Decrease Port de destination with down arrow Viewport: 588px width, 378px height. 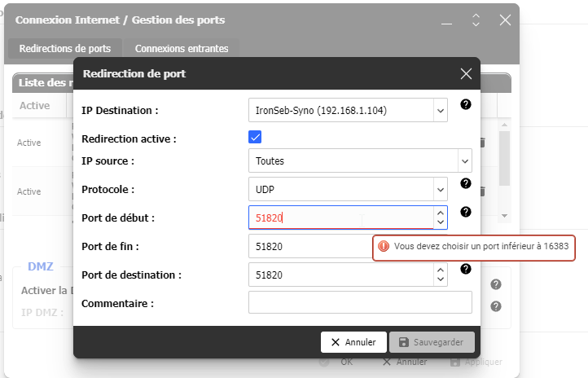[441, 279]
